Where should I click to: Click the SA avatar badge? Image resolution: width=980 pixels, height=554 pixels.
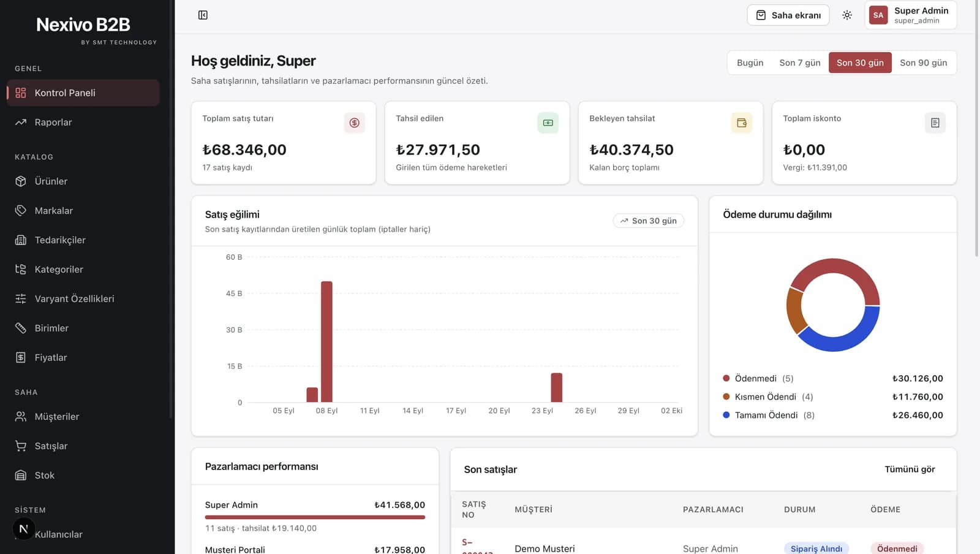878,15
